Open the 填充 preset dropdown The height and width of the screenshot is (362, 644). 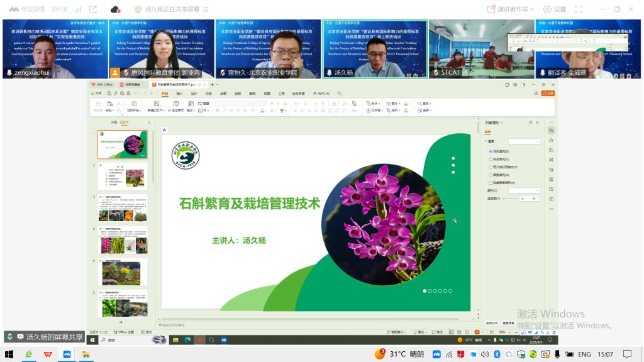525,141
